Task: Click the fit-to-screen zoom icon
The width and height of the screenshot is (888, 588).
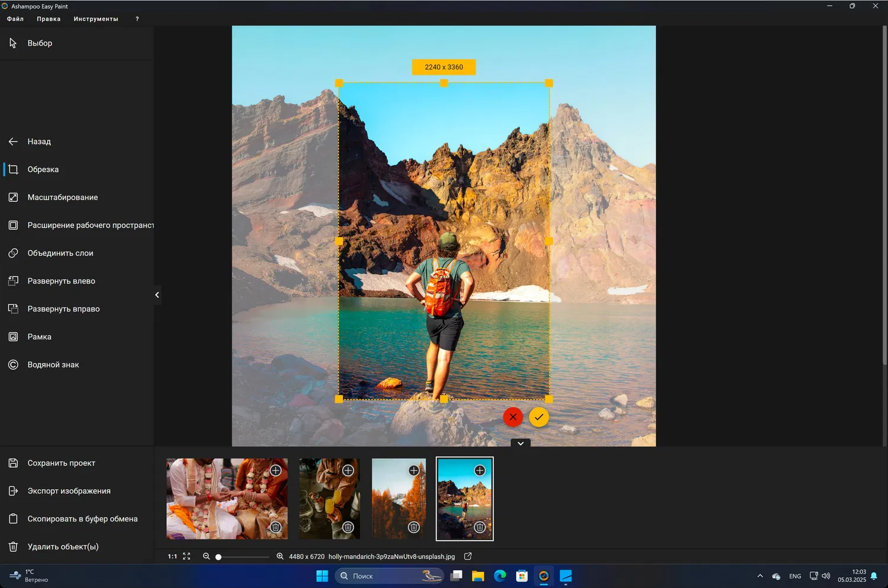Action: point(186,556)
